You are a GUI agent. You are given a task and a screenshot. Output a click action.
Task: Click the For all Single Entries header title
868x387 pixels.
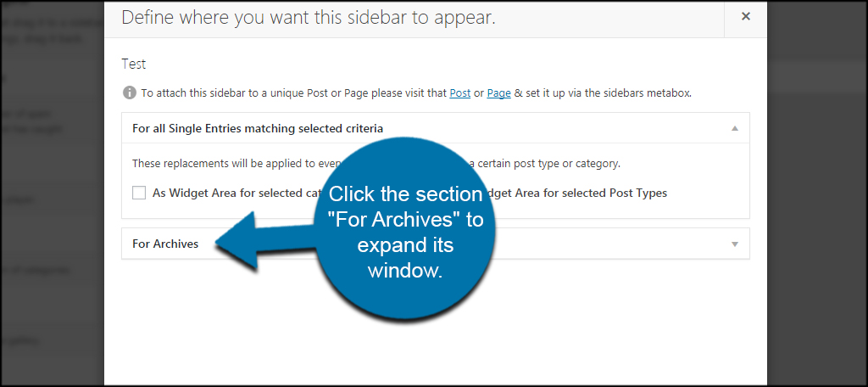258,129
